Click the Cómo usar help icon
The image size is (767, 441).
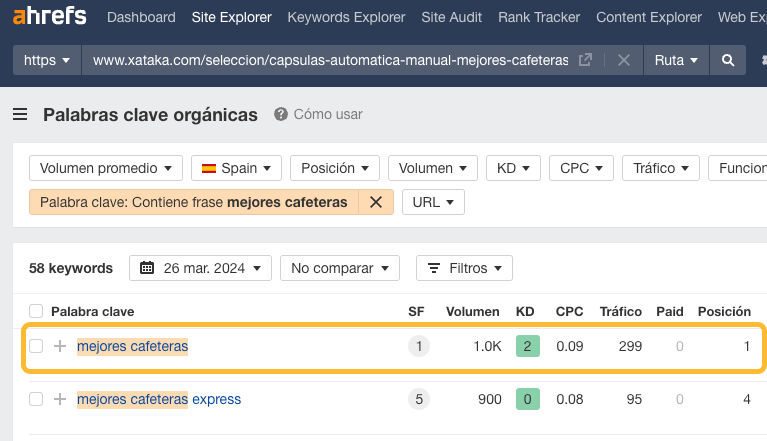281,114
